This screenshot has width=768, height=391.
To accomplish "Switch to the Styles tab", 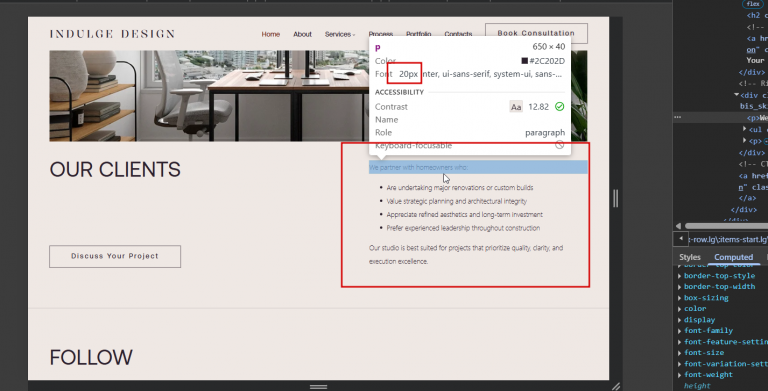I will click(690, 257).
